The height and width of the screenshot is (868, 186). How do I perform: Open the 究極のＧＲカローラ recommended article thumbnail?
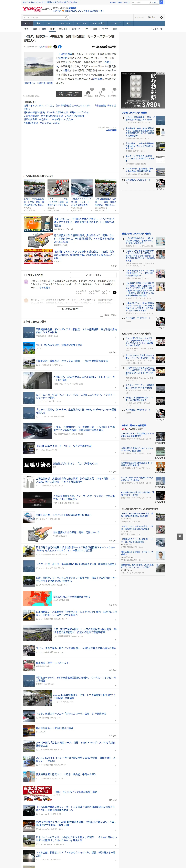point(82,188)
